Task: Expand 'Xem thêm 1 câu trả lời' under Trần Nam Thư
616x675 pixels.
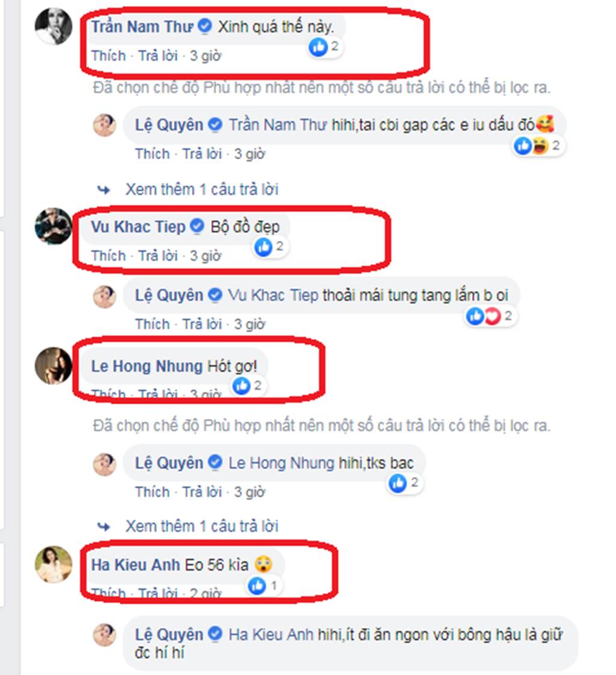Action: (202, 189)
